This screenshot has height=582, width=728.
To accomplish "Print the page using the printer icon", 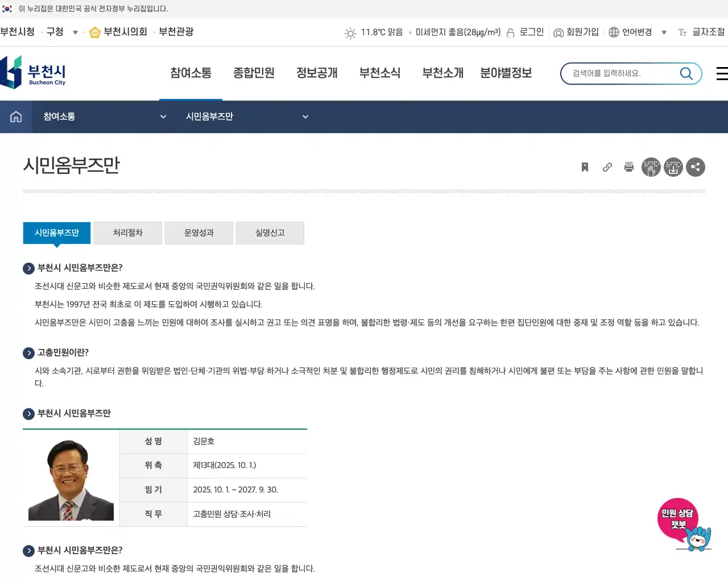I will (628, 167).
